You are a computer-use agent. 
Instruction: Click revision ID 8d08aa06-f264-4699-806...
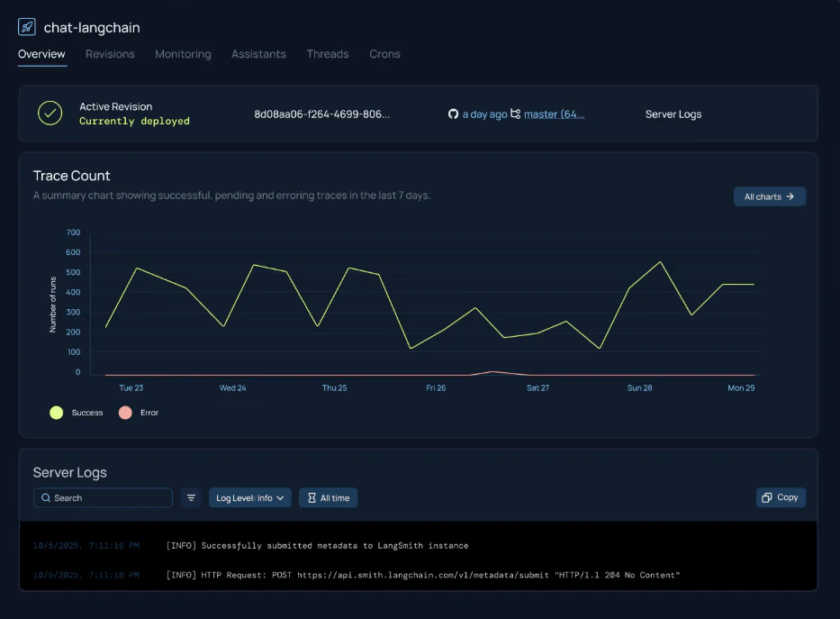click(322, 114)
